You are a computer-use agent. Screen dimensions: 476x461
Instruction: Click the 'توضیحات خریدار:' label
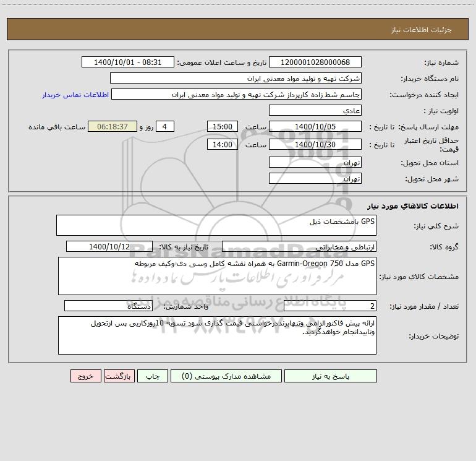(x=433, y=336)
